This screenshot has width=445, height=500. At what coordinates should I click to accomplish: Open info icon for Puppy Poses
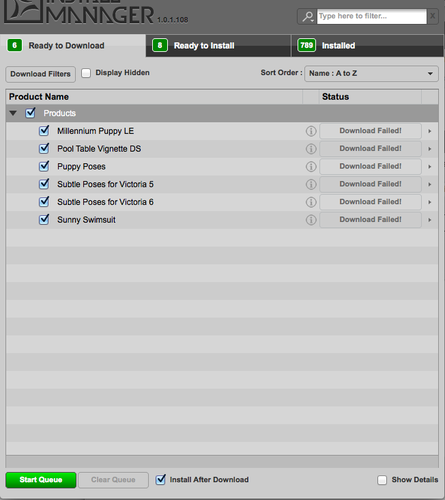pos(311,167)
